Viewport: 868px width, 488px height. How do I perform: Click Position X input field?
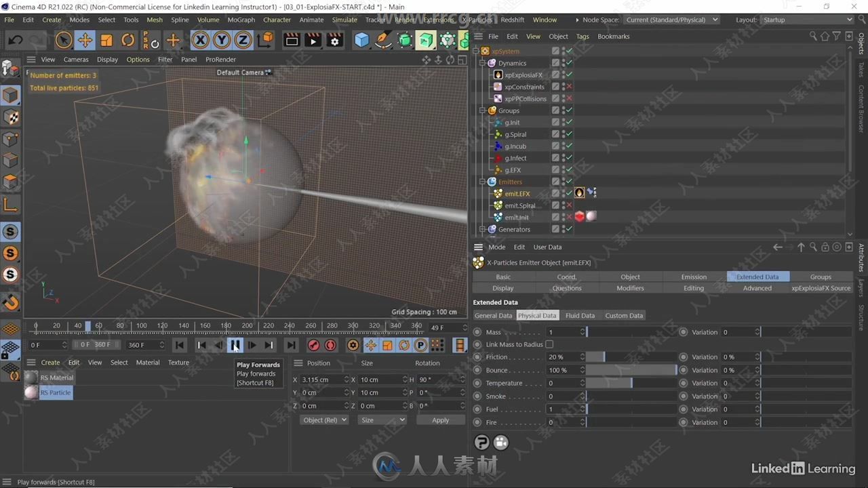point(324,380)
